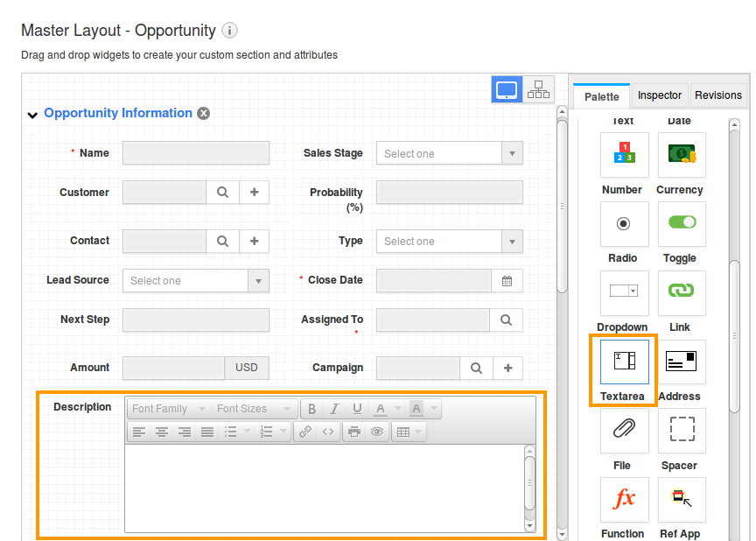The height and width of the screenshot is (541, 756).
Task: Select the Toggle widget in palette
Action: [681, 223]
